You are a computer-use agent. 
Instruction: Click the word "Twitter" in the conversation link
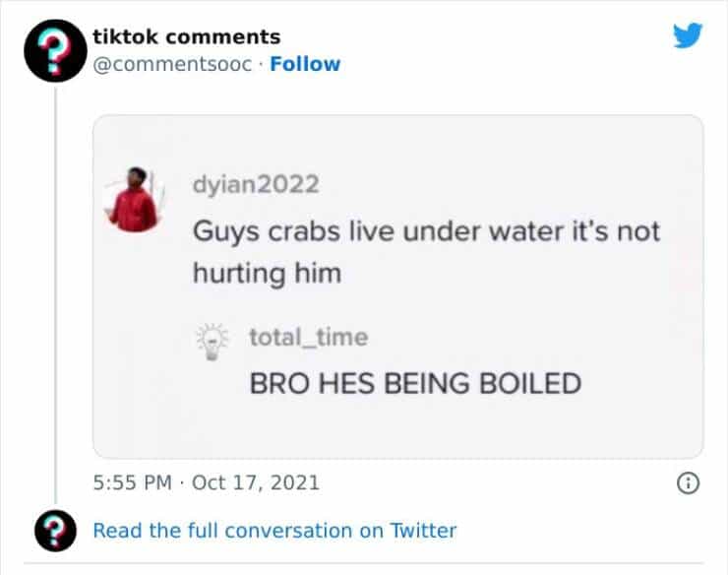point(423,531)
